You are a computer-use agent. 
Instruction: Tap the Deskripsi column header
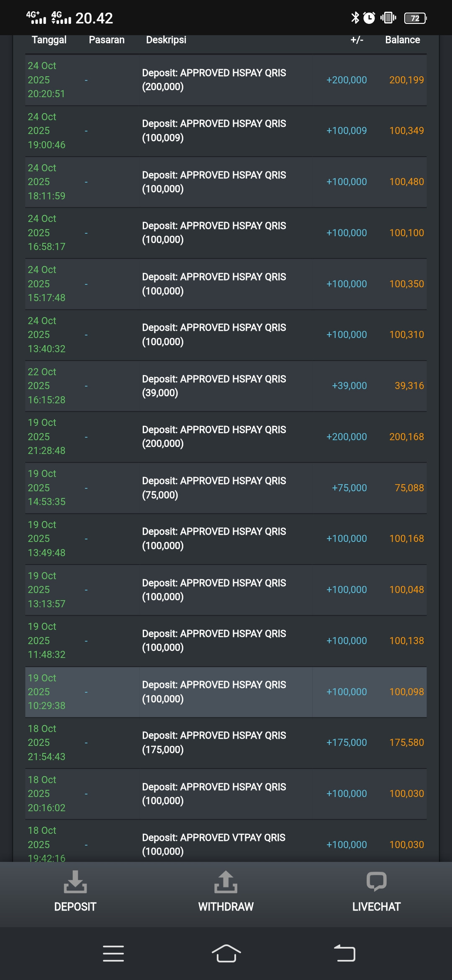(166, 40)
